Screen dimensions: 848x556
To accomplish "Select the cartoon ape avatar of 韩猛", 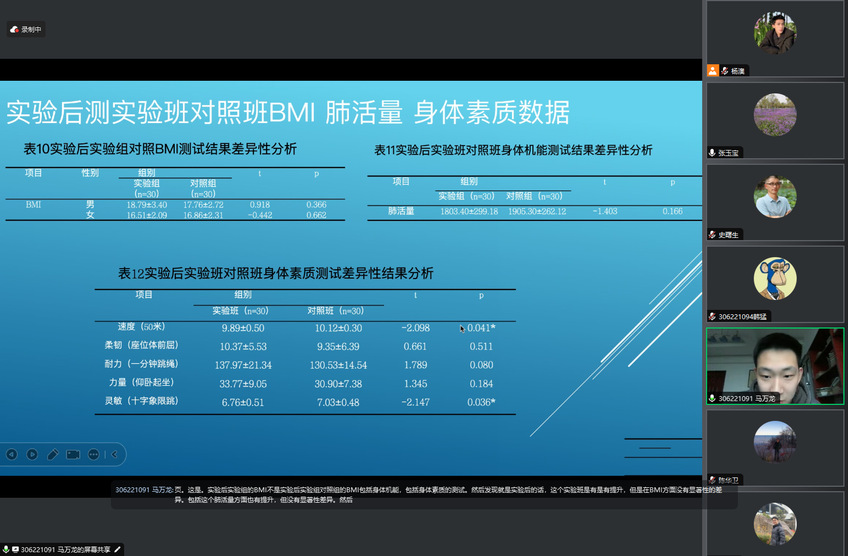I will [x=775, y=279].
